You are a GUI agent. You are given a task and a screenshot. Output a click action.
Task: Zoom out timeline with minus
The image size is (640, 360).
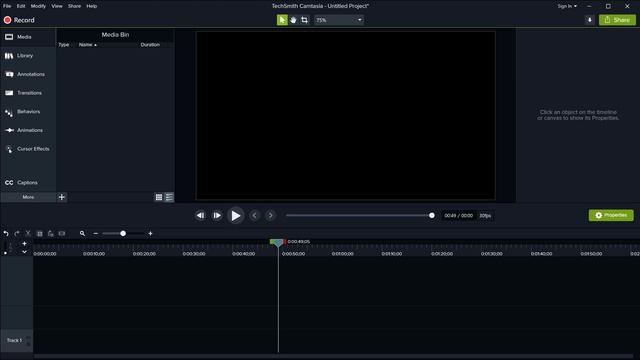[x=96, y=233]
